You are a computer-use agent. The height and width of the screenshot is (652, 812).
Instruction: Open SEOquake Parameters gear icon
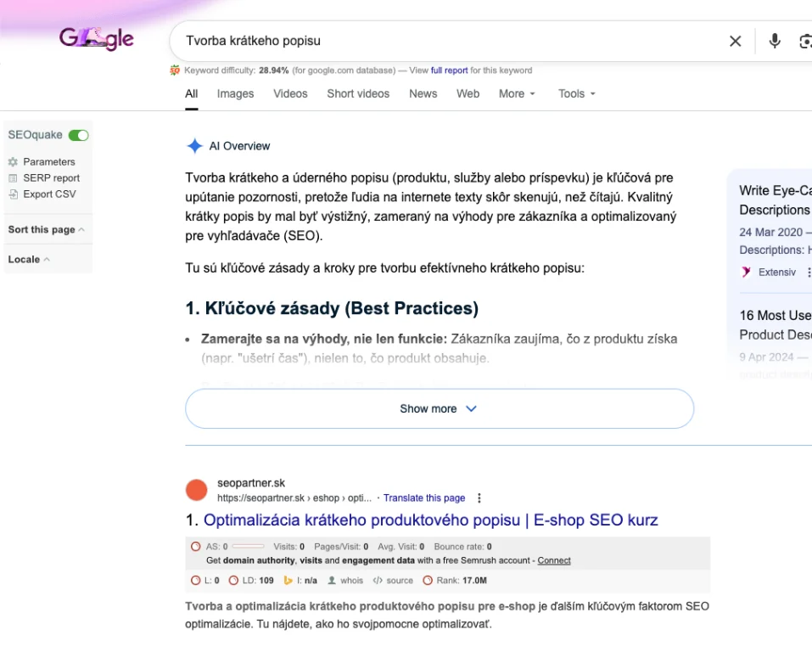[x=13, y=161]
